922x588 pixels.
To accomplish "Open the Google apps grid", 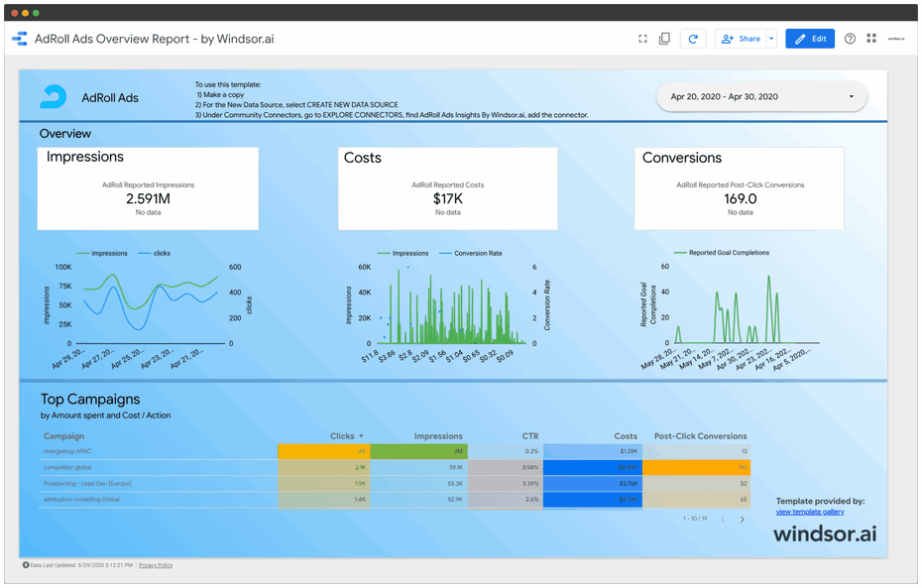I will pyautogui.click(x=871, y=39).
